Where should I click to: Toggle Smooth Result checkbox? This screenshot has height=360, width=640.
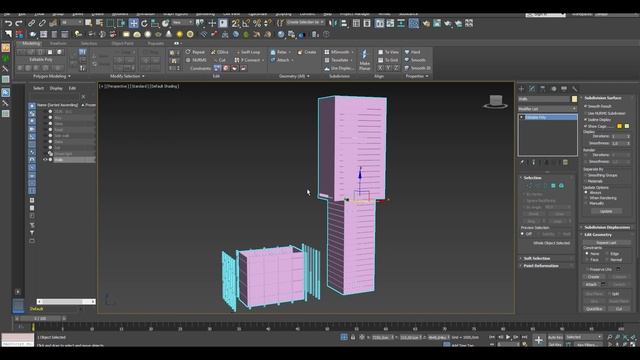(586, 106)
